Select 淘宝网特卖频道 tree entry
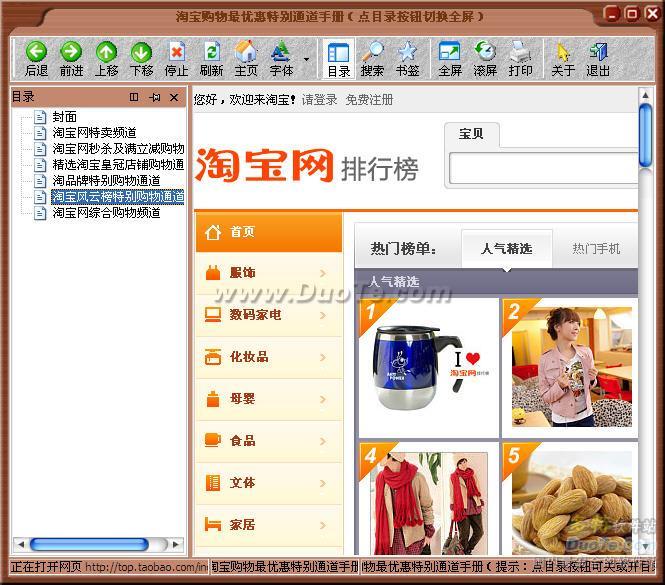Viewport: 665px width, 585px height. tap(94, 133)
